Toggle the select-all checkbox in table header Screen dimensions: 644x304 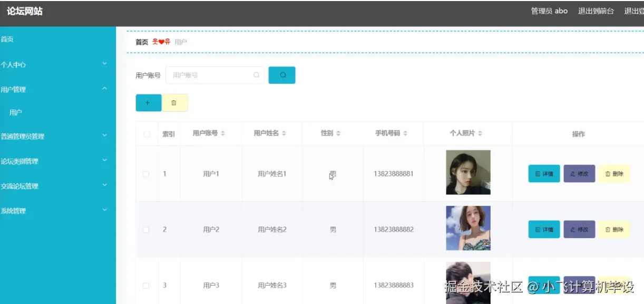coord(147,134)
